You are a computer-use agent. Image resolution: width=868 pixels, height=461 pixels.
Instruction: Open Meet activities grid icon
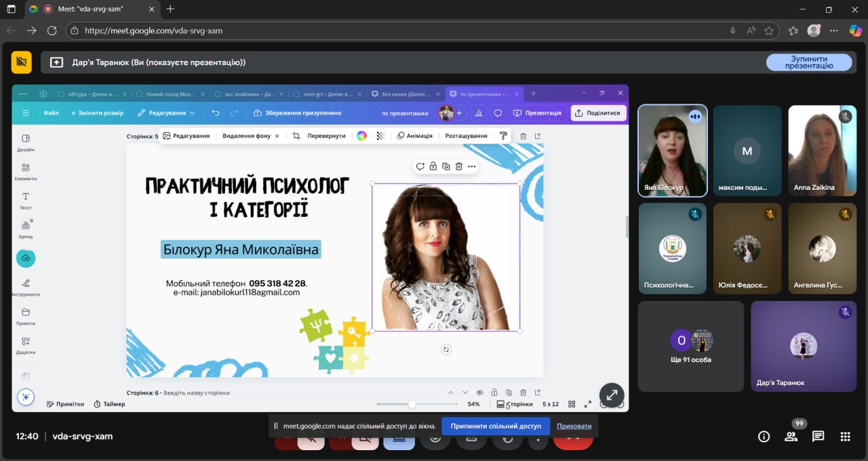[845, 437]
